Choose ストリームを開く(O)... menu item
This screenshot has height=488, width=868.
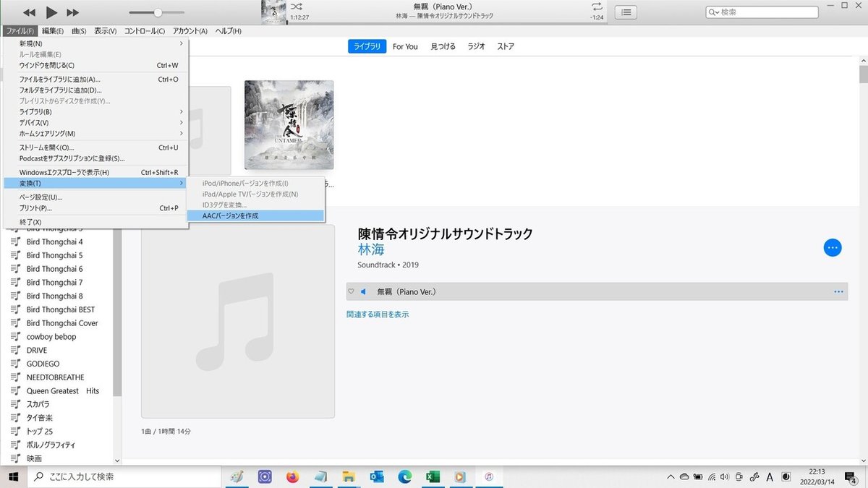coord(95,147)
